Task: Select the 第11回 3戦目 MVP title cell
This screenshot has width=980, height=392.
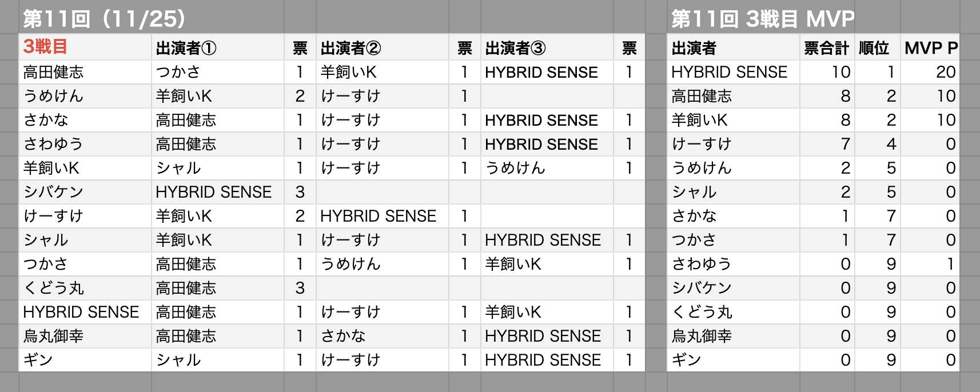Action: (762, 19)
